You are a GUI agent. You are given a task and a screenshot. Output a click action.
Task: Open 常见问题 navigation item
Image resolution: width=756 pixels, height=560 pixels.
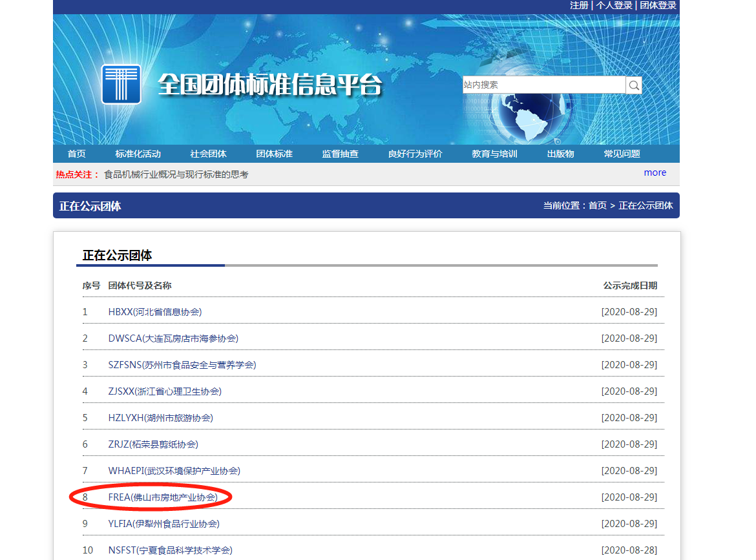tap(622, 154)
